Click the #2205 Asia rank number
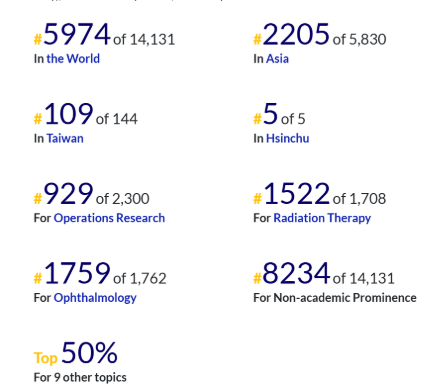Screen dimensions: 448x388 pos(292,34)
